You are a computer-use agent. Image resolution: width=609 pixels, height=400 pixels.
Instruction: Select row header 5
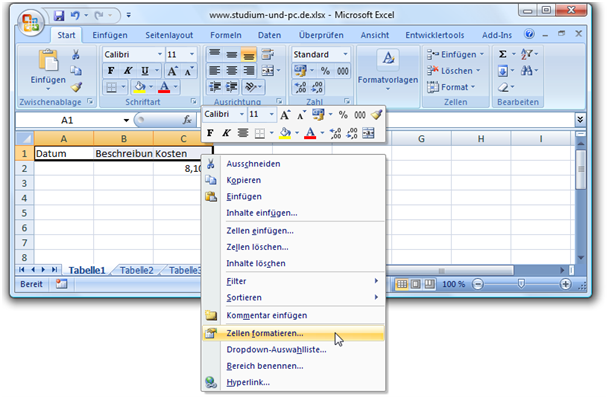[x=24, y=213]
